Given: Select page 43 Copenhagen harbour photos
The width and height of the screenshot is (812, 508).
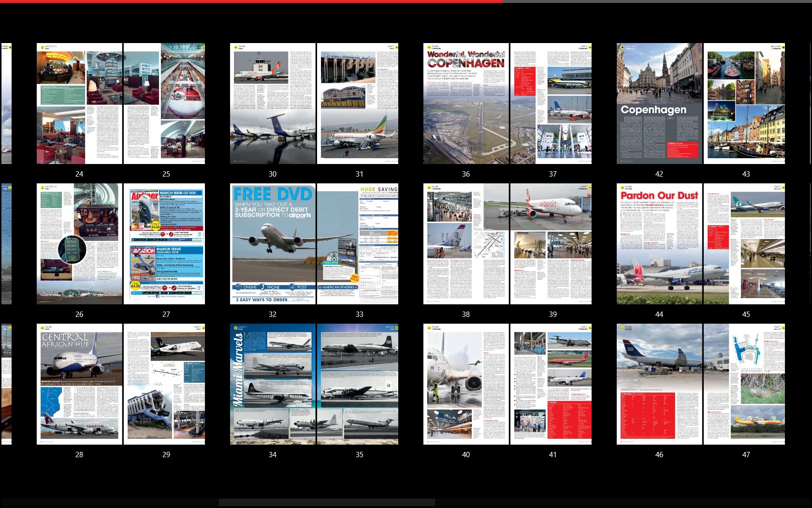Looking at the screenshot, I should (x=744, y=104).
